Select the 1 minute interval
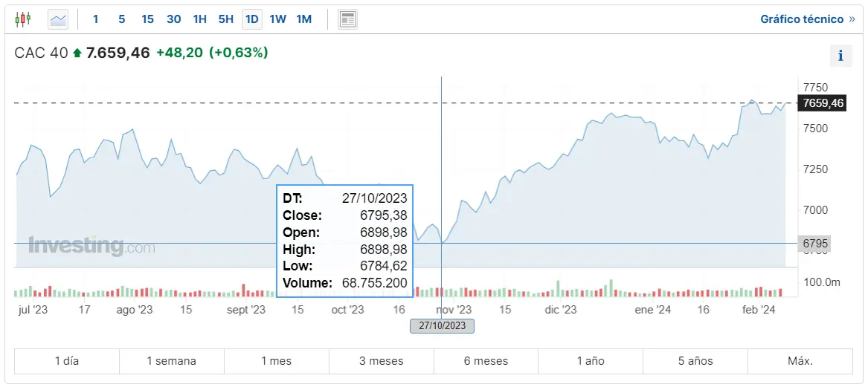This screenshot has height=390, width=868. [95, 19]
